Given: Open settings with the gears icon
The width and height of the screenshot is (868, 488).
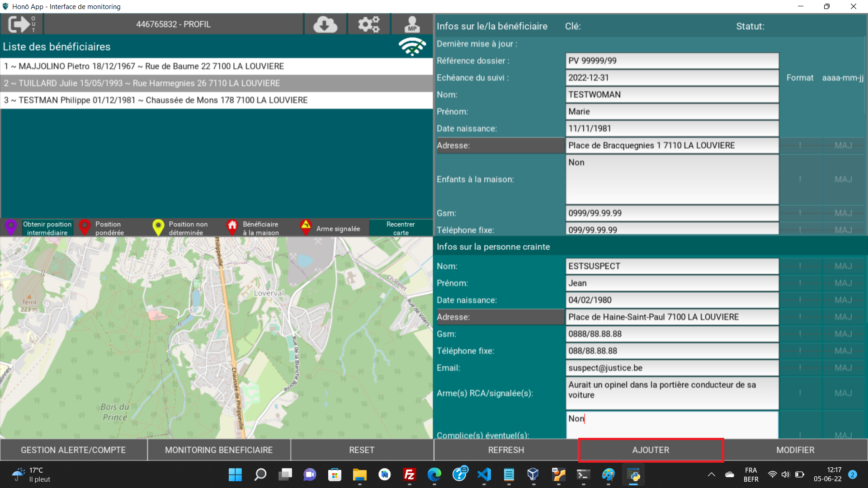Looking at the screenshot, I should pyautogui.click(x=368, y=24).
